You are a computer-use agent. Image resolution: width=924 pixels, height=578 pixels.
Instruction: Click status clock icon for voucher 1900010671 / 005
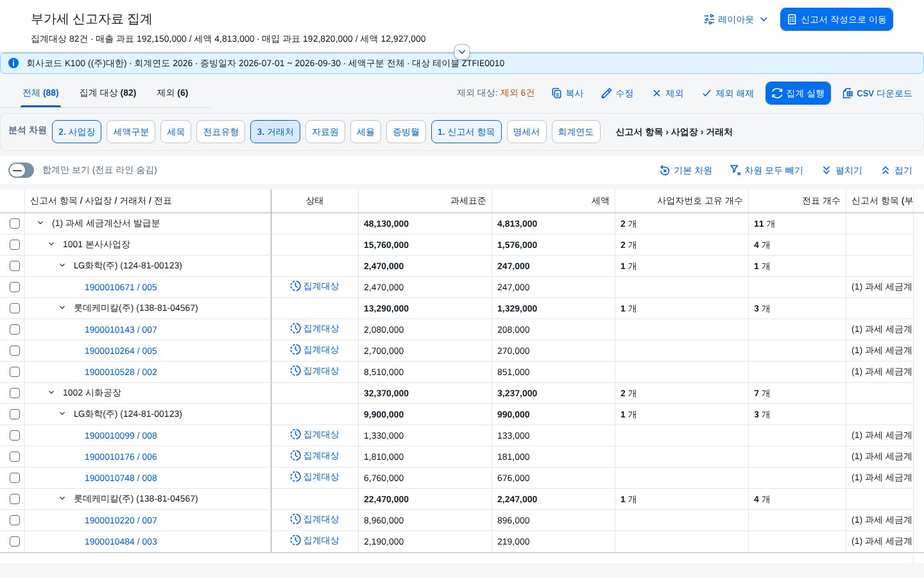(295, 286)
